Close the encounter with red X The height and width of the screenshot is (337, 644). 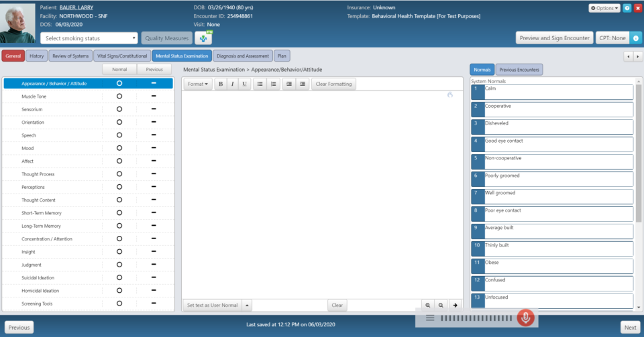(x=637, y=8)
